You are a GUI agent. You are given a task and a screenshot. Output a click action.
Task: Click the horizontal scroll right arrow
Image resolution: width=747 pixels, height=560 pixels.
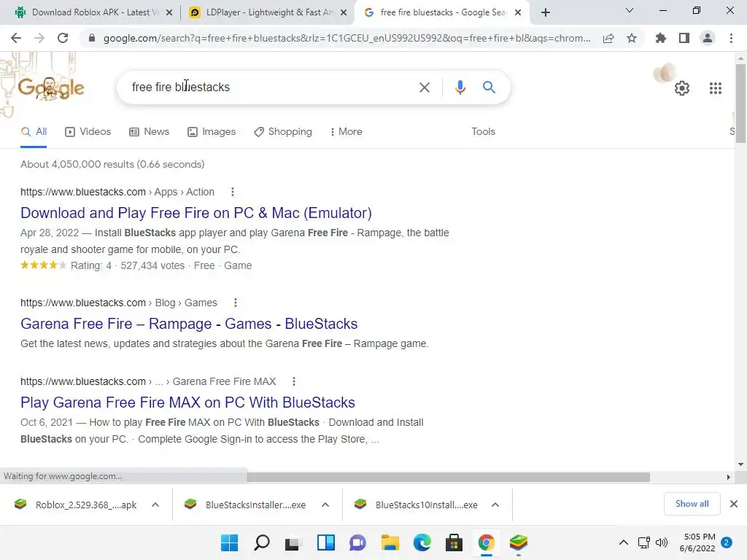pos(728,477)
